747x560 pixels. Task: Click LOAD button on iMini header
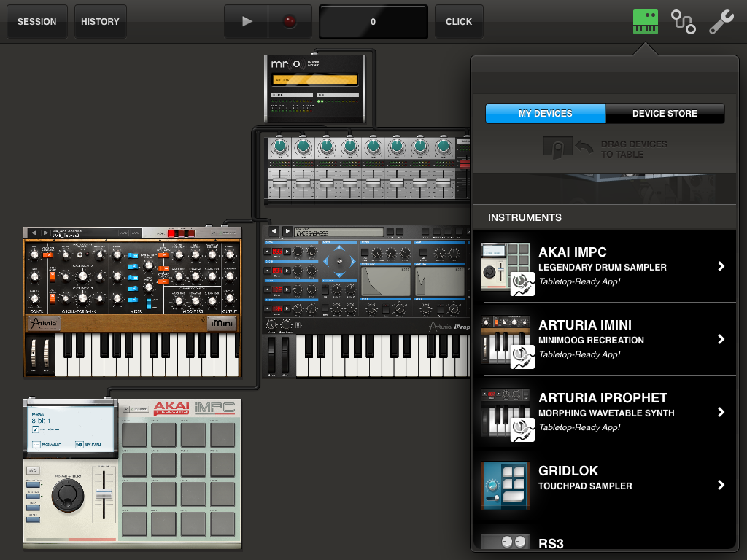[x=123, y=233]
